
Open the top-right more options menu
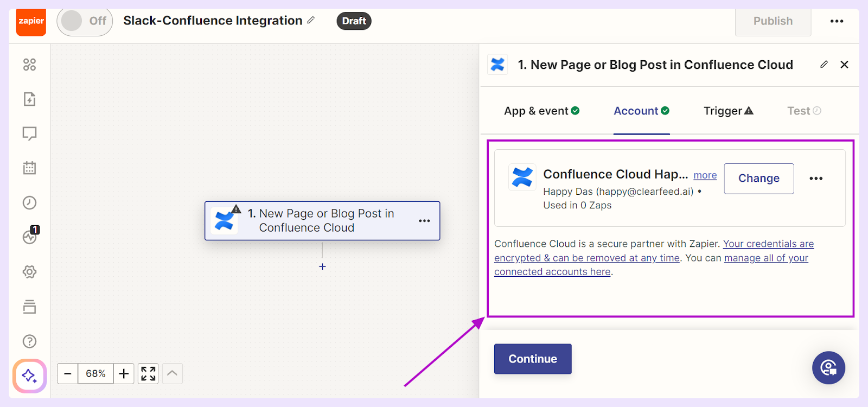pos(837,21)
